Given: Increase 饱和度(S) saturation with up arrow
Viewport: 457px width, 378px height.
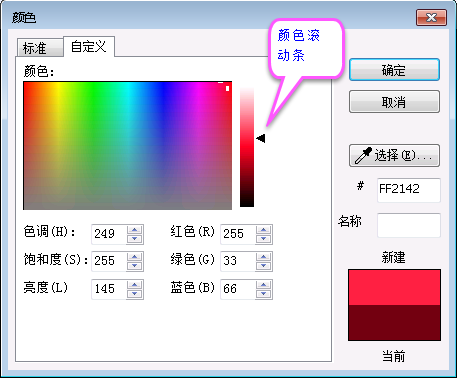Looking at the screenshot, I should tap(135, 257).
